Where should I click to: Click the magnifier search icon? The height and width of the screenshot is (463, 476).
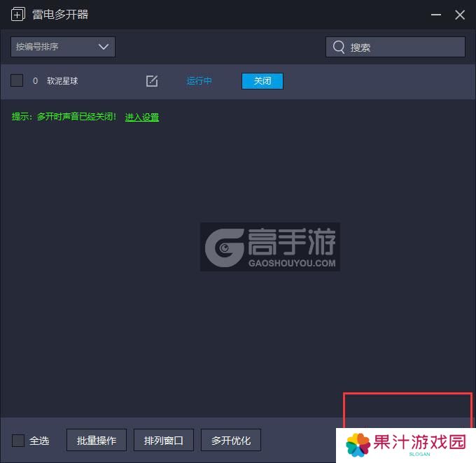339,47
